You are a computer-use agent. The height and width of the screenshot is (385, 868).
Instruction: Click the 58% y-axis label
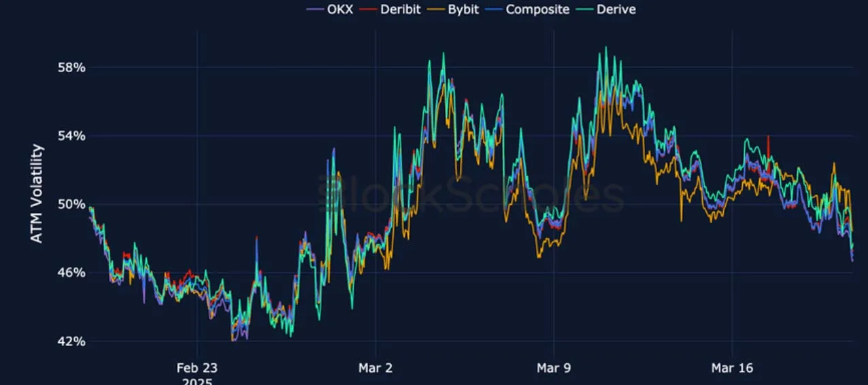(x=71, y=67)
